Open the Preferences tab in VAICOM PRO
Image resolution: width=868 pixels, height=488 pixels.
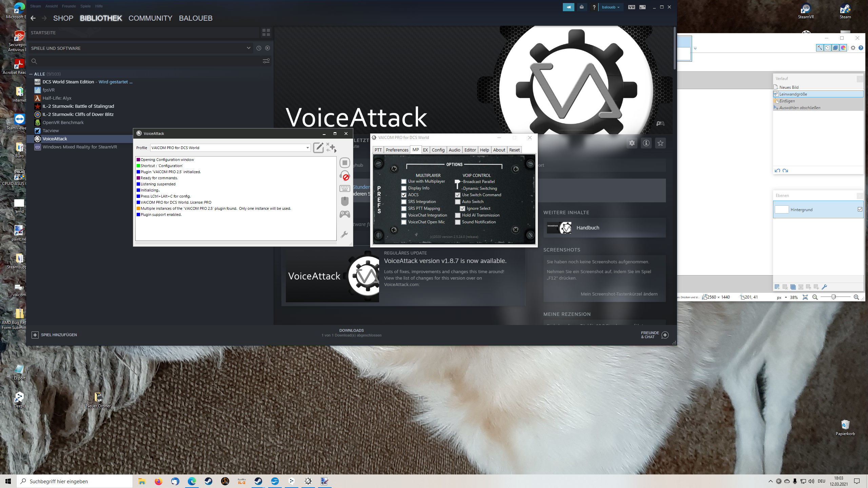(397, 150)
